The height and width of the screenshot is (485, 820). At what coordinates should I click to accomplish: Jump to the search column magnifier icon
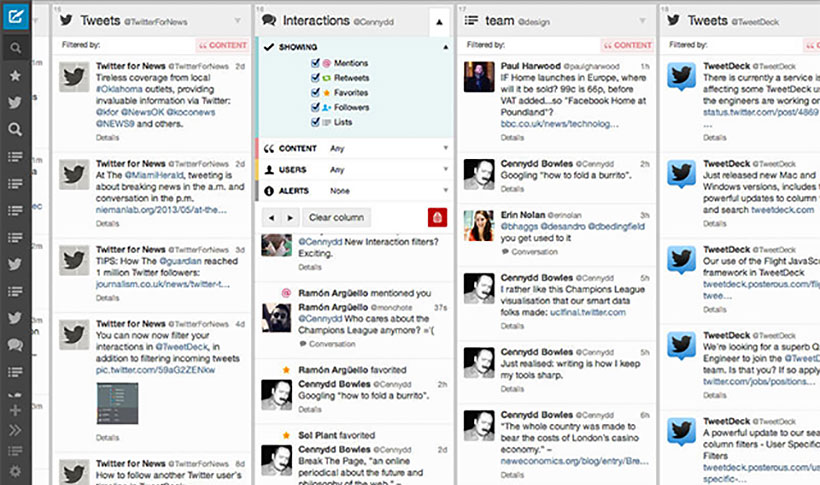click(15, 129)
